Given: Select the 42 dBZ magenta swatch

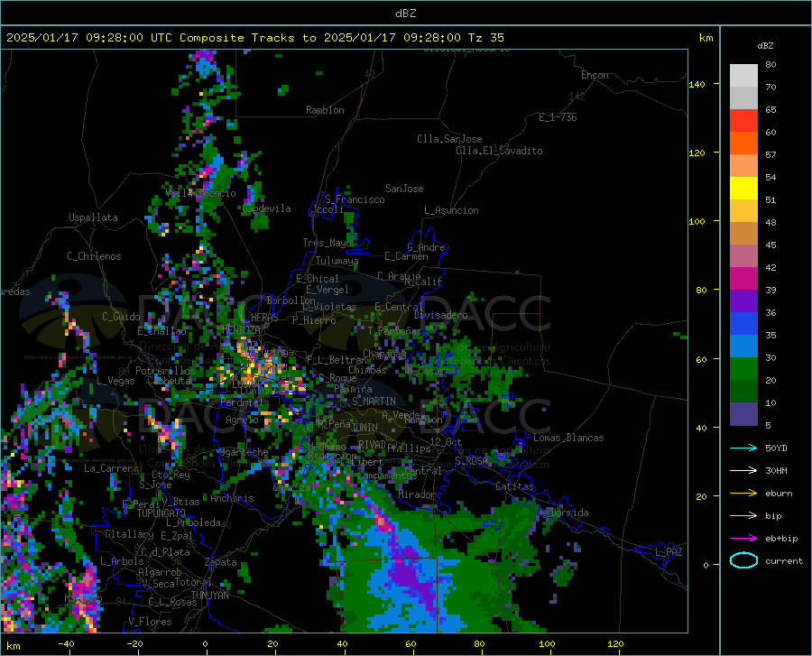Looking at the screenshot, I should pyautogui.click(x=743, y=279).
